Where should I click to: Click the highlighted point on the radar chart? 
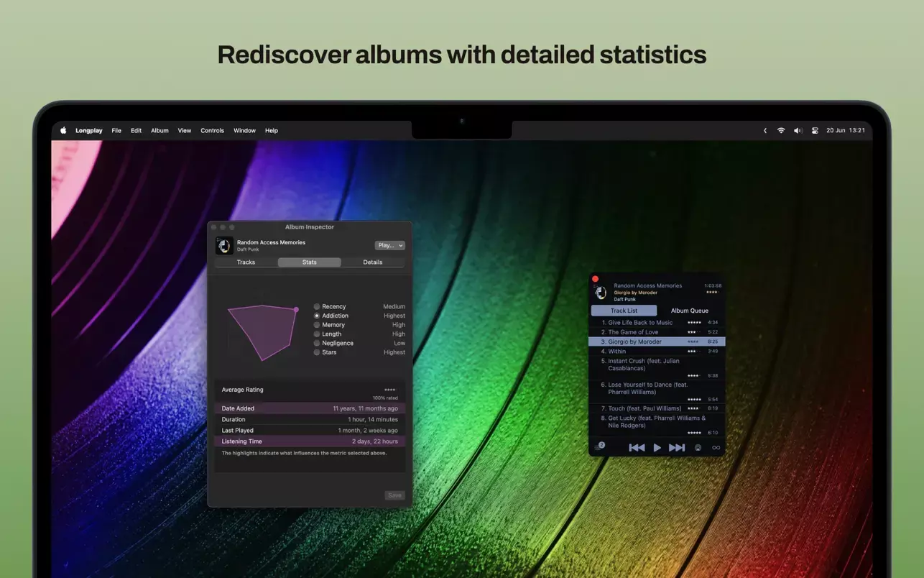pyautogui.click(x=296, y=310)
